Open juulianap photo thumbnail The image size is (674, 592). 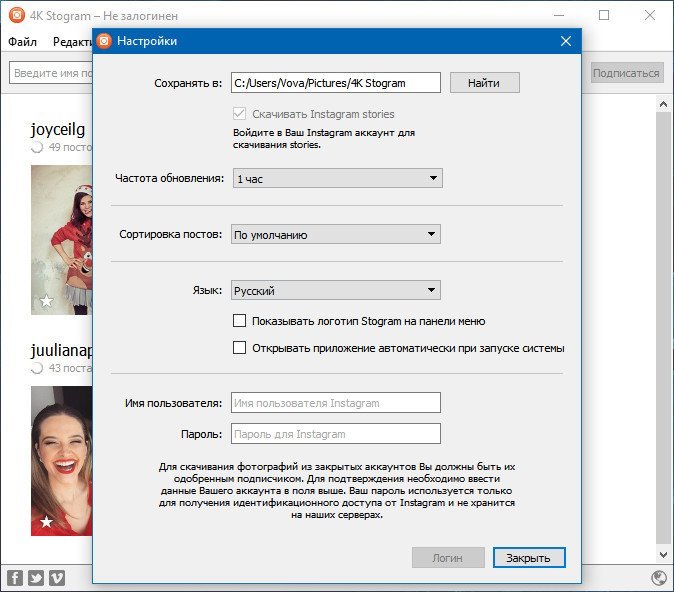tap(61, 461)
